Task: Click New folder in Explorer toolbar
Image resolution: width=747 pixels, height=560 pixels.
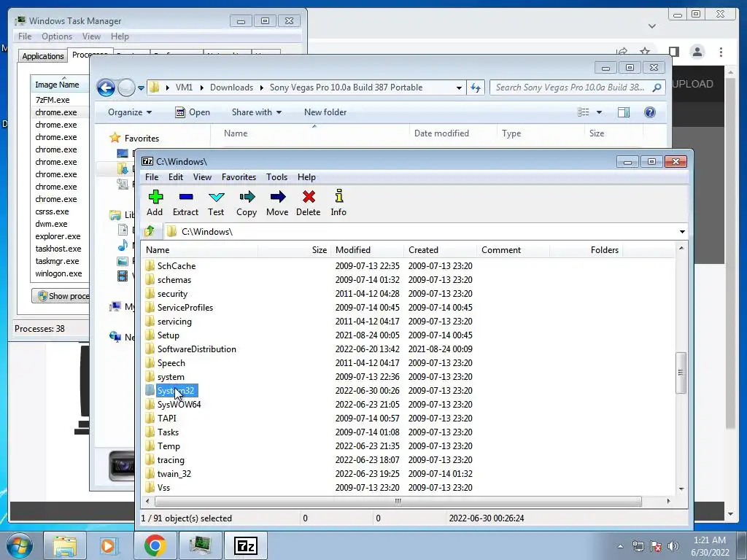Action: pyautogui.click(x=325, y=112)
